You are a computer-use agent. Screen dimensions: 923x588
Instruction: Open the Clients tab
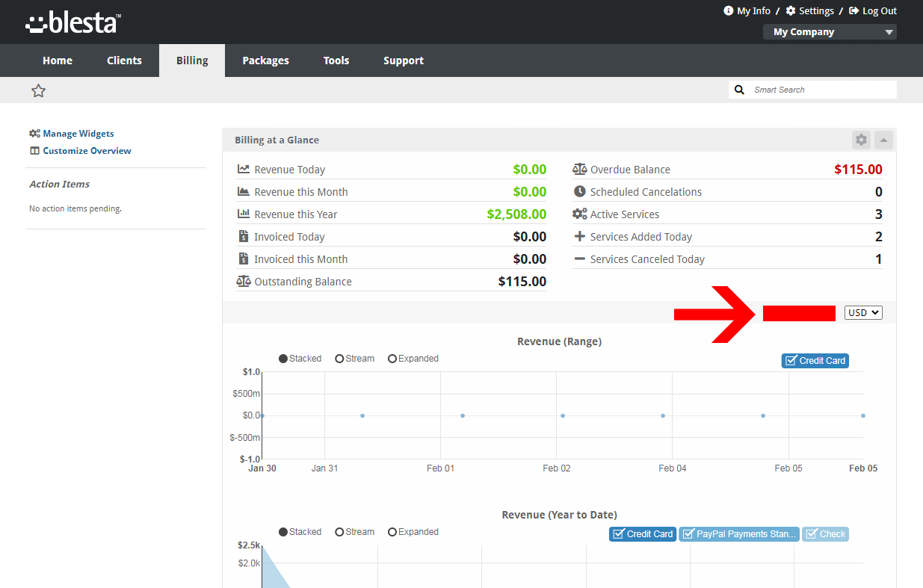pos(124,61)
